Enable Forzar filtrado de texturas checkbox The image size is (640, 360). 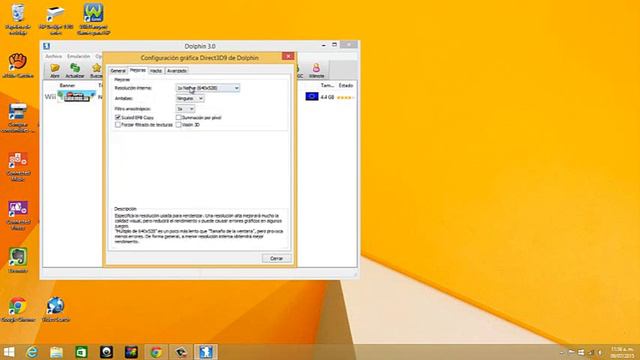(118, 125)
